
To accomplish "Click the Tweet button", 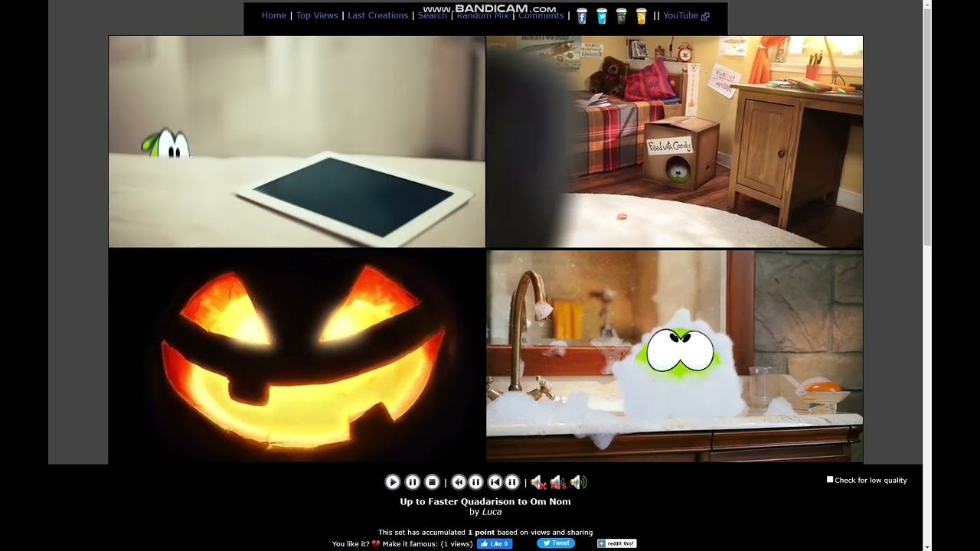I will tap(556, 543).
